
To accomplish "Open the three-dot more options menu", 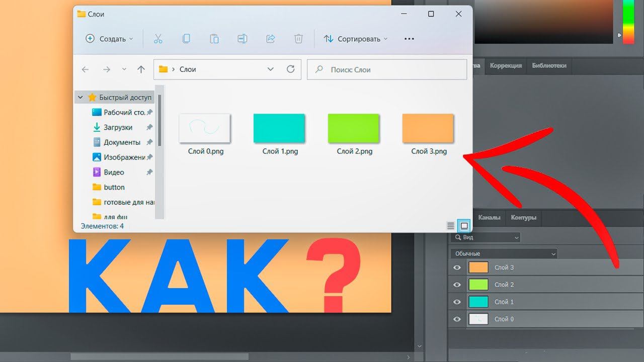I will (x=409, y=39).
